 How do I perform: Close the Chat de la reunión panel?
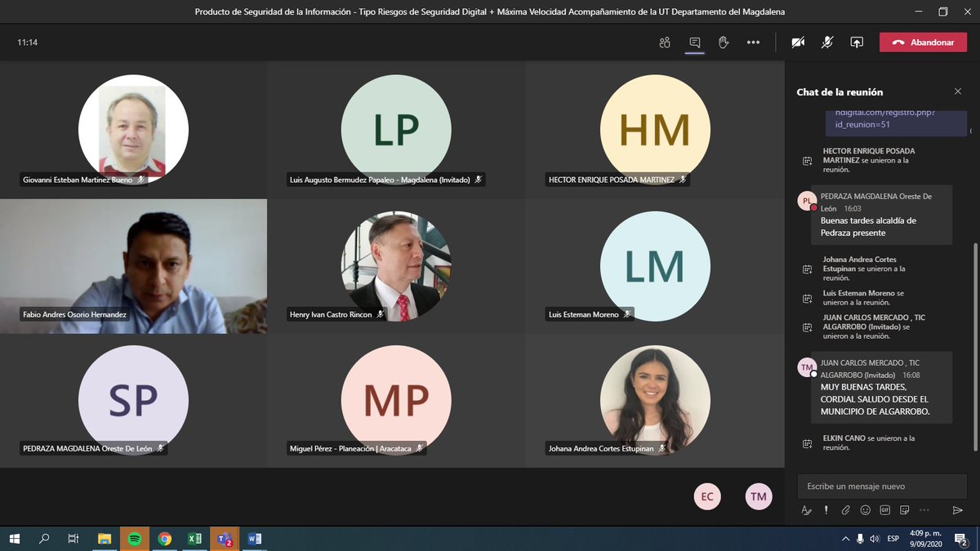point(958,91)
